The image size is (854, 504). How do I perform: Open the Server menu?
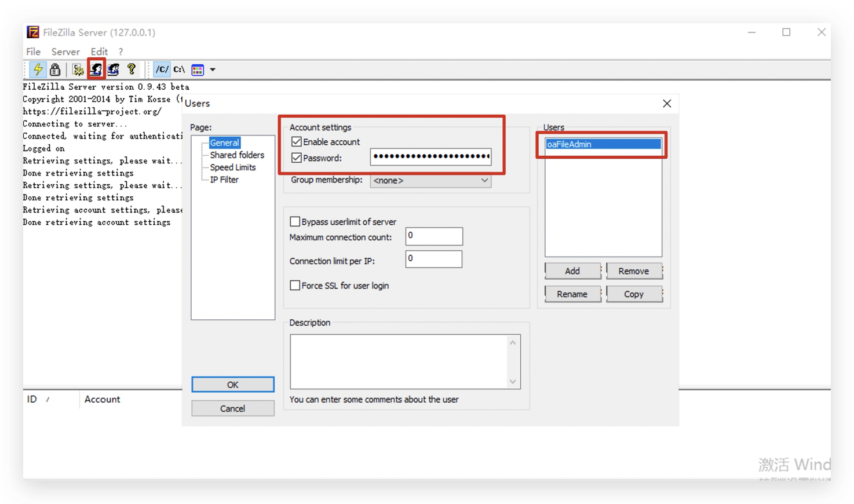[x=65, y=52]
